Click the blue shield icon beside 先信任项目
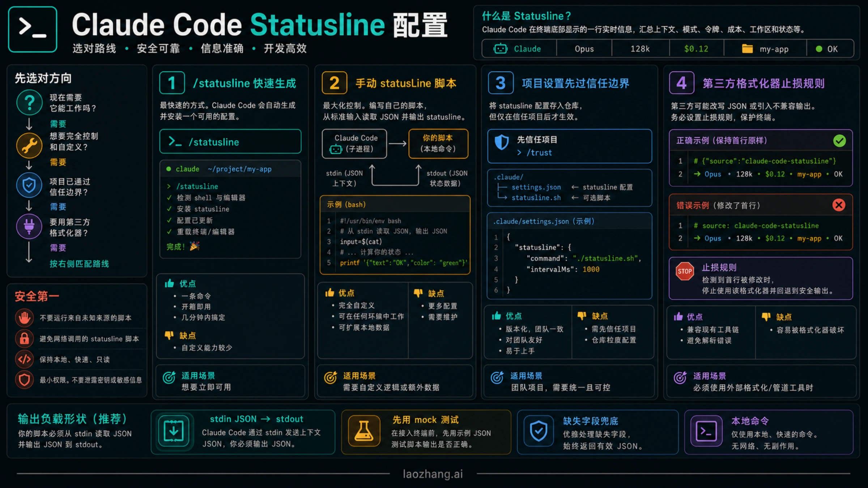Viewport: 868px width, 488px height. pyautogui.click(x=502, y=142)
